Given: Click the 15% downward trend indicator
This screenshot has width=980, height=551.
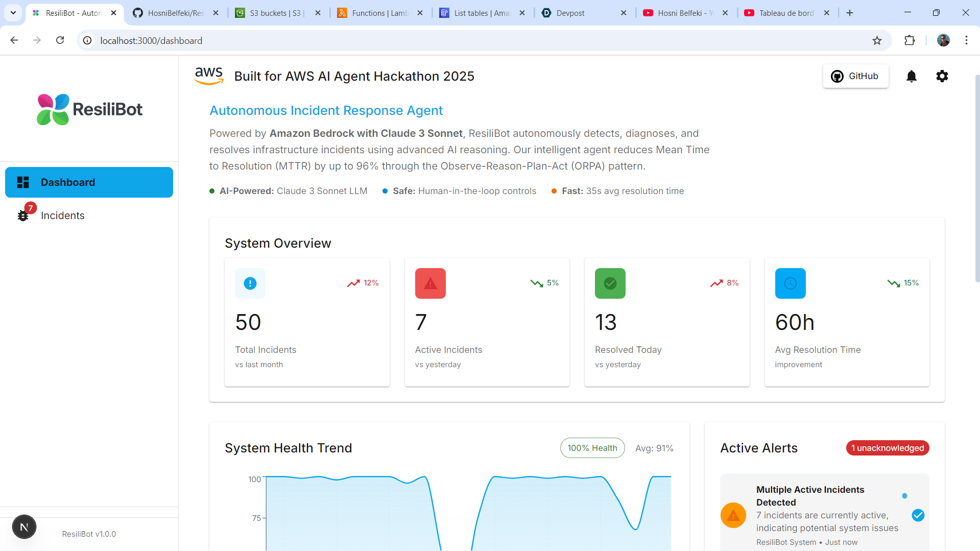Looking at the screenshot, I should pos(903,283).
